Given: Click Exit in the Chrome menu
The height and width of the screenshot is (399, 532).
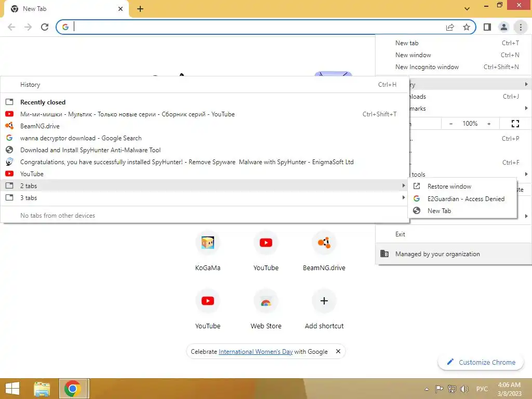Looking at the screenshot, I should (x=454, y=234).
